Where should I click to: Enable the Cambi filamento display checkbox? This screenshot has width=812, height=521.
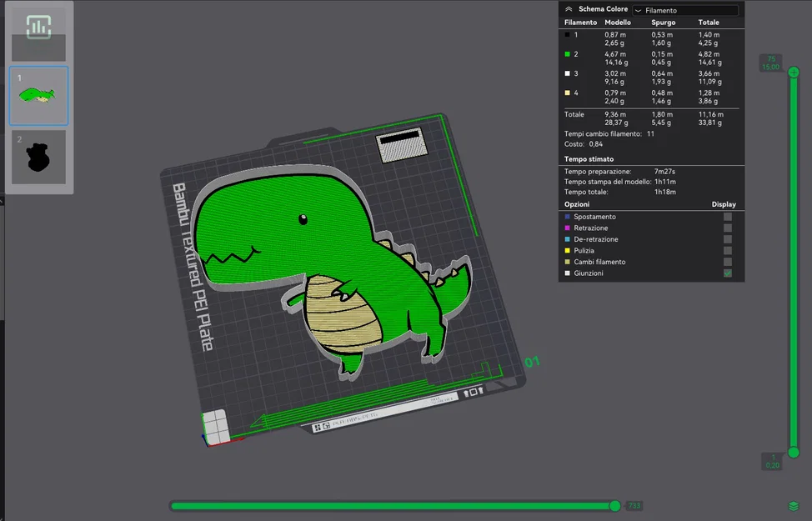tap(728, 262)
